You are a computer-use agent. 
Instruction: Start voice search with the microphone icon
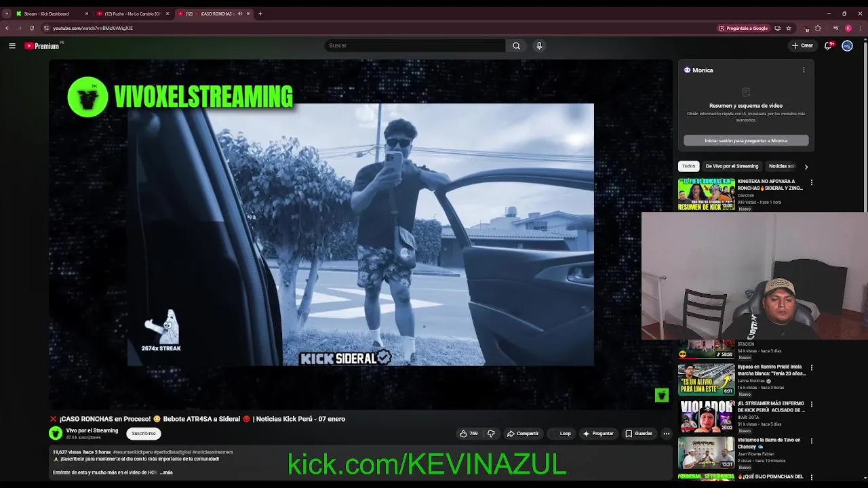539,45
